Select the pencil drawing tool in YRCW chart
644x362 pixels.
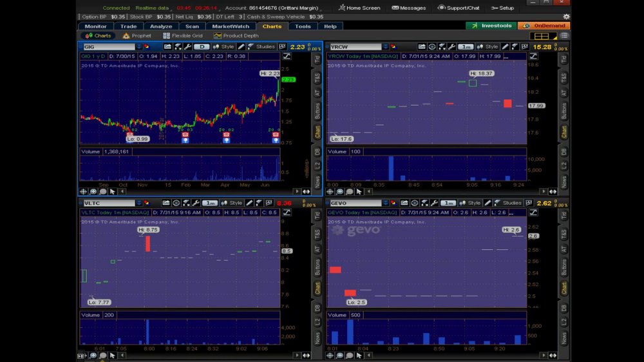click(x=505, y=47)
